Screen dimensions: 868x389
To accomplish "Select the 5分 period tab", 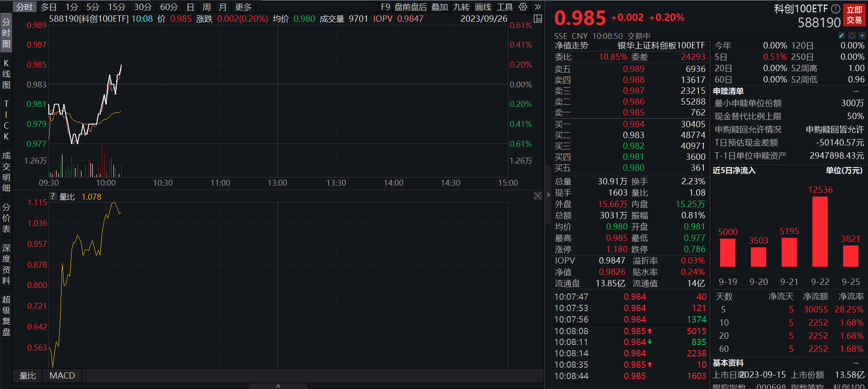I will 93,7.
